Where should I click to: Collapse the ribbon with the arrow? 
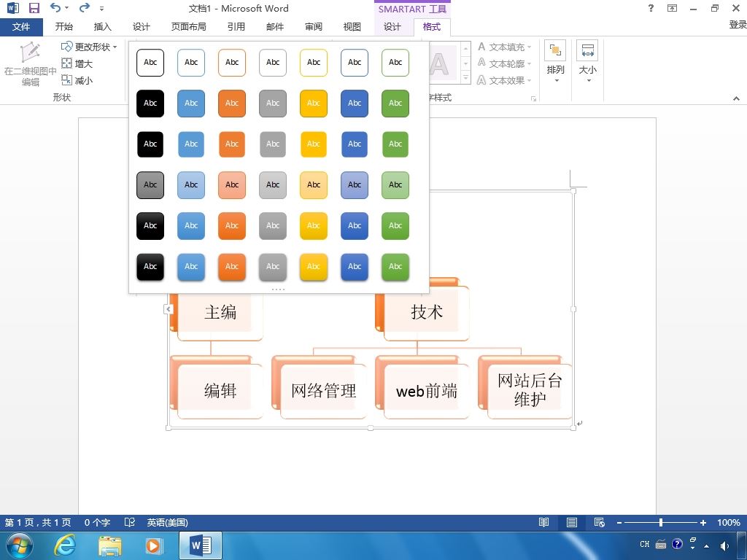point(736,98)
